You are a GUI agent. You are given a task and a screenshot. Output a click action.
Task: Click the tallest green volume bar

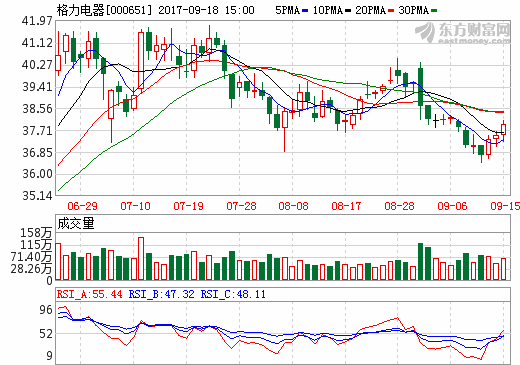pyautogui.click(x=420, y=261)
